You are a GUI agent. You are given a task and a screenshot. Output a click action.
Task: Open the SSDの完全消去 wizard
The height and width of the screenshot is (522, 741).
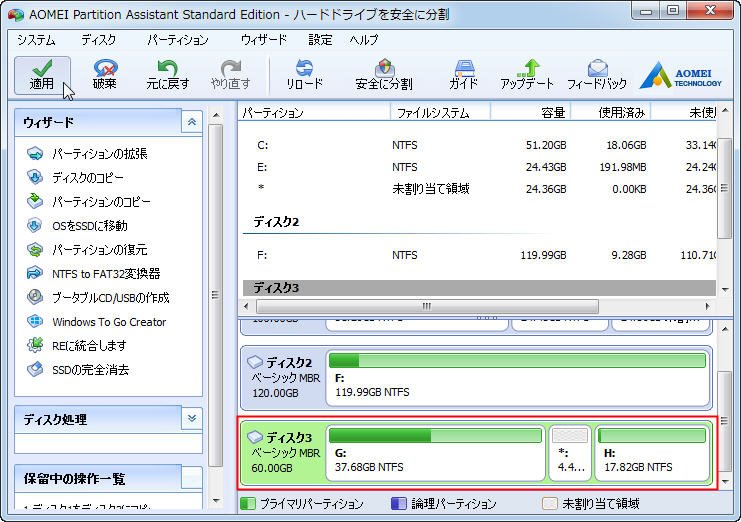click(x=78, y=370)
